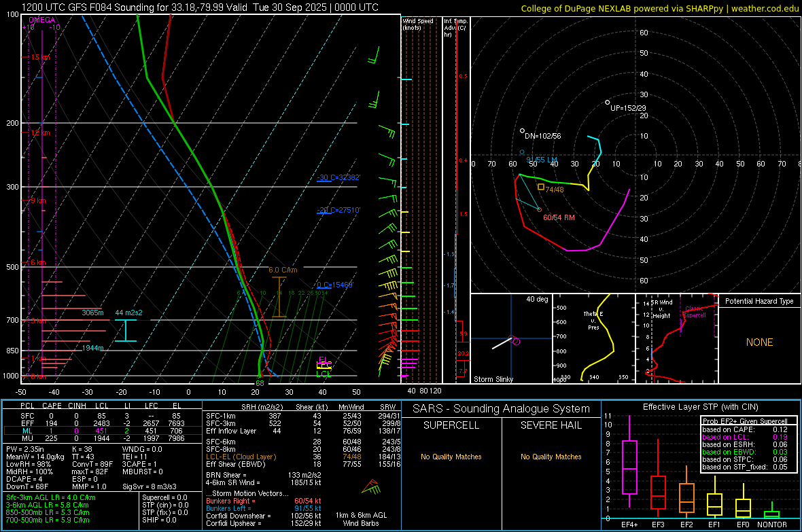Click the SR Wind v. Height label
802x532 pixels.
tap(661, 309)
